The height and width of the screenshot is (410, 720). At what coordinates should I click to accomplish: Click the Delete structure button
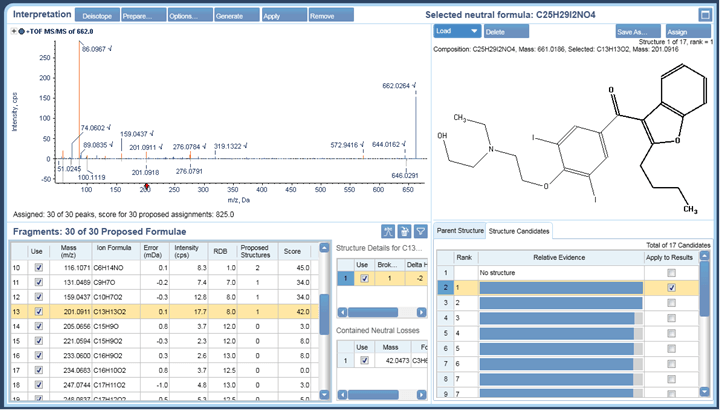point(506,32)
